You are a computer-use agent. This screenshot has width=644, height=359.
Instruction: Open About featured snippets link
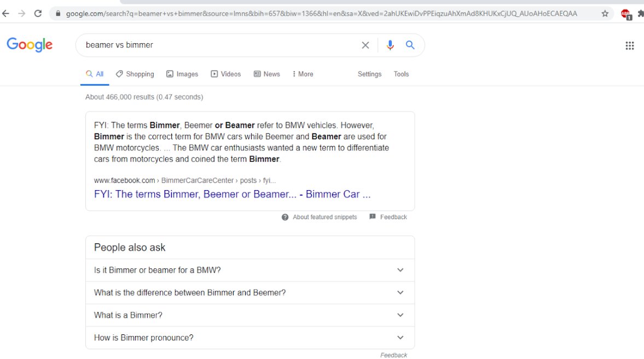(x=325, y=217)
